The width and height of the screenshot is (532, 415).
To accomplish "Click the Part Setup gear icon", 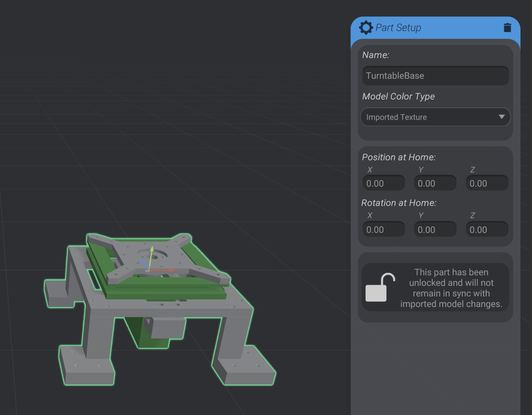I will click(366, 27).
